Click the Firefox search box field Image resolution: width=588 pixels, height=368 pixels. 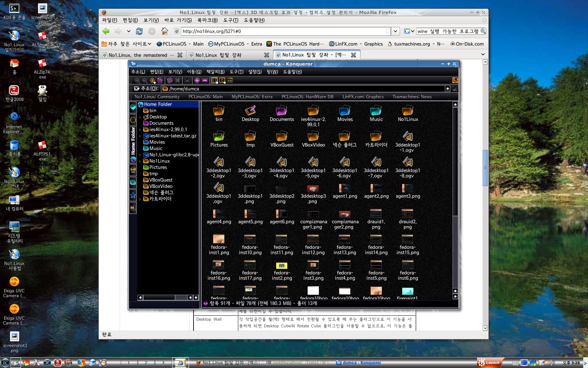click(448, 31)
